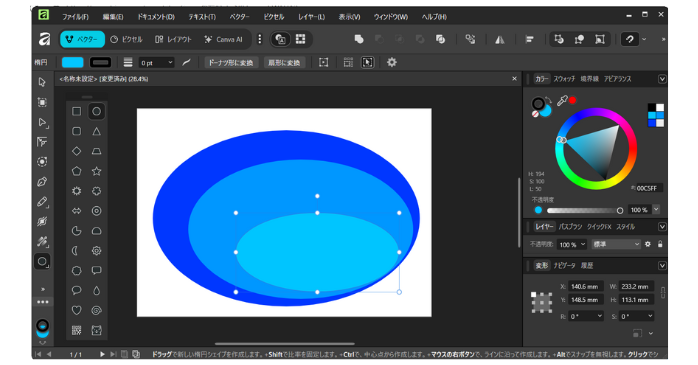Open the rotation R dropdown
This screenshot has height=365, width=698.
[x=600, y=316]
